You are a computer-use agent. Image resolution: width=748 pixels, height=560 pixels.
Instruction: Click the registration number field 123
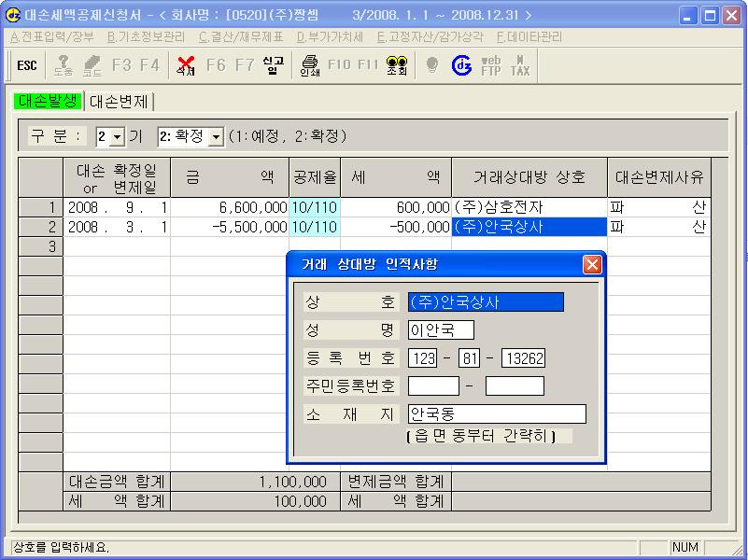[x=423, y=357]
